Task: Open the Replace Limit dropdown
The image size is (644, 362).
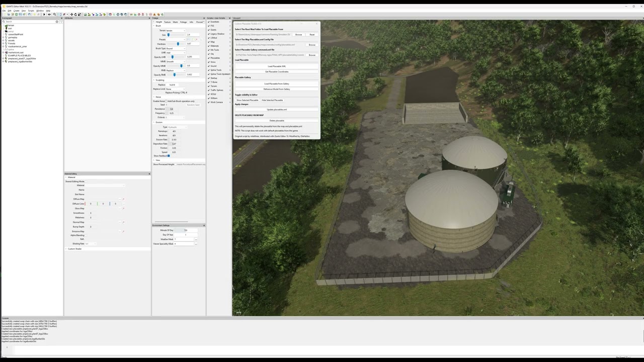Action: pos(175,89)
